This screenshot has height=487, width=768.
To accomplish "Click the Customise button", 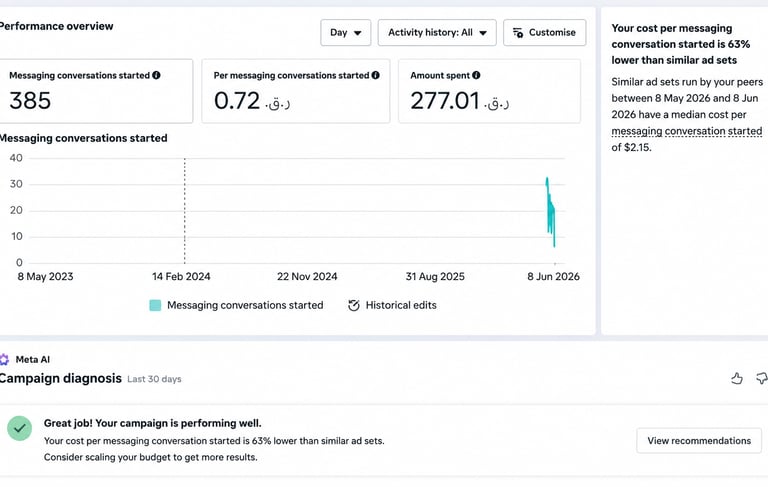I will 544,33.
